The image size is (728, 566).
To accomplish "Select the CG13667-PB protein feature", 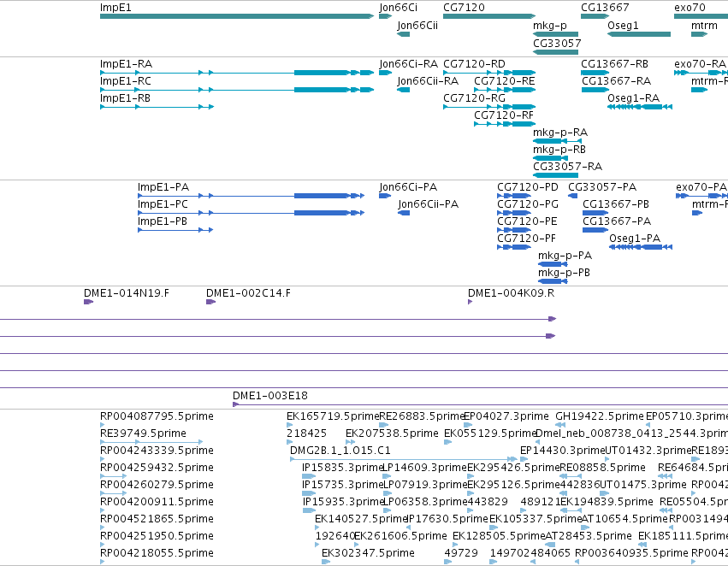I will point(595,213).
